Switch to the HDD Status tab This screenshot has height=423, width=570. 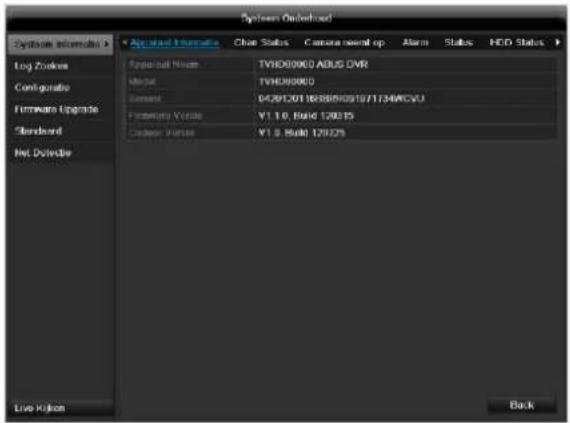(x=516, y=43)
